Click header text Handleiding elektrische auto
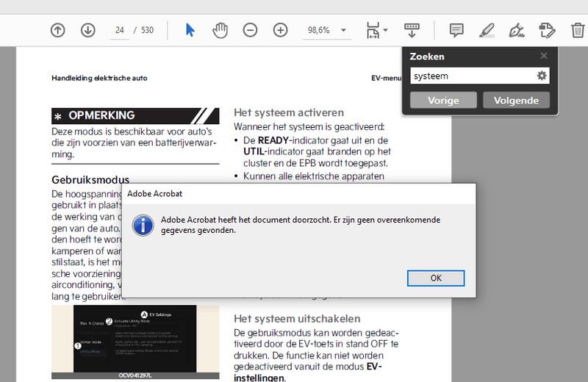This screenshot has height=382, width=588. (x=99, y=78)
